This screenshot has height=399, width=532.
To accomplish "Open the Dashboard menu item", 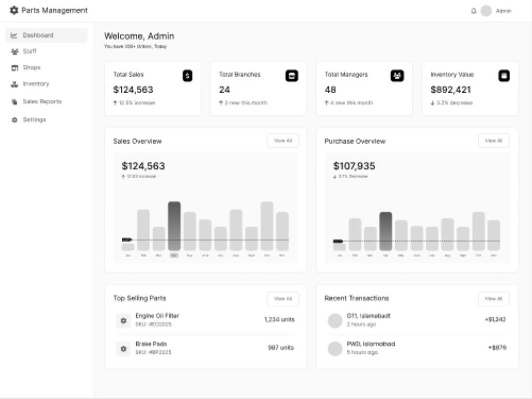I will (x=46, y=35).
